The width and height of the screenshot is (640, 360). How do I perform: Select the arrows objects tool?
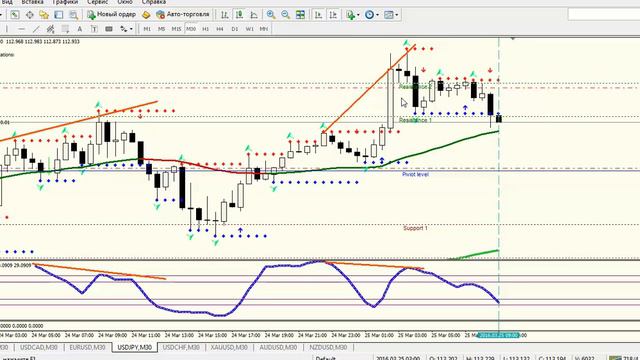[123, 29]
